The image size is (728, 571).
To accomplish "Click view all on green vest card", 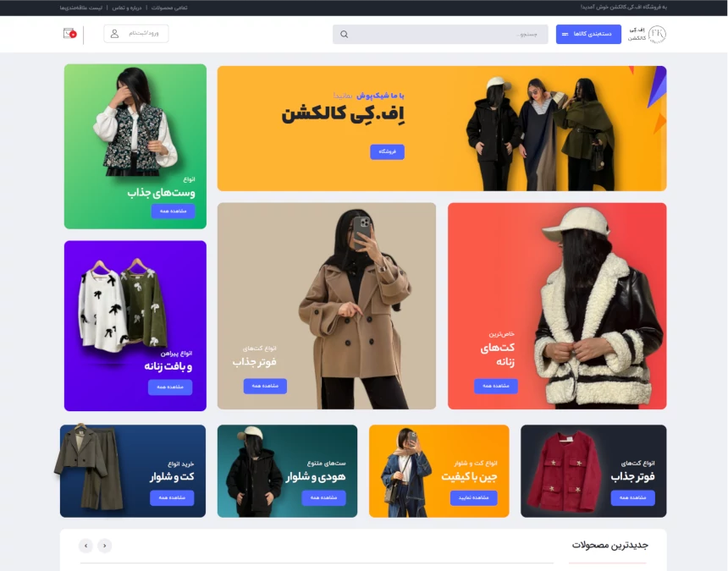I will [x=174, y=211].
